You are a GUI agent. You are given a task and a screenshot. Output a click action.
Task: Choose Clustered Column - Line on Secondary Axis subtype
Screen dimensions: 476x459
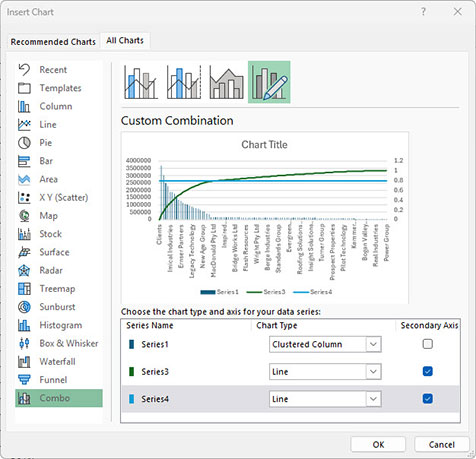tap(184, 82)
